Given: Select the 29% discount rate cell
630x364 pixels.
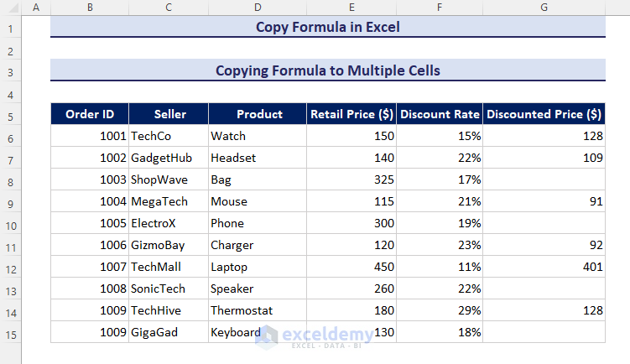Looking at the screenshot, I should (440, 310).
